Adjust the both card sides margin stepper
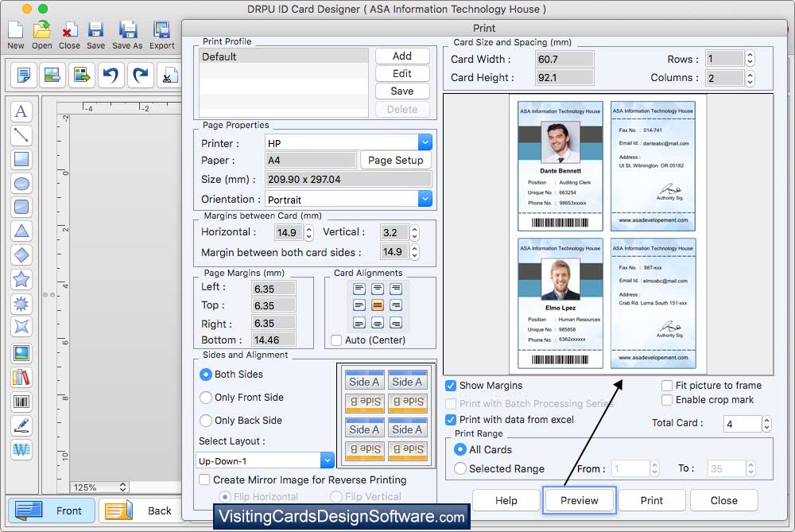This screenshot has width=795, height=532. pyautogui.click(x=414, y=252)
